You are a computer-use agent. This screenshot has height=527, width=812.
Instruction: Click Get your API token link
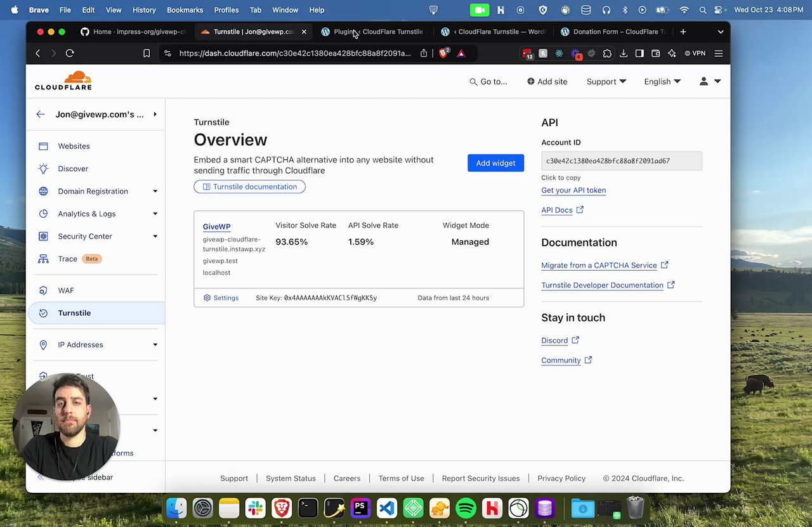pos(573,190)
